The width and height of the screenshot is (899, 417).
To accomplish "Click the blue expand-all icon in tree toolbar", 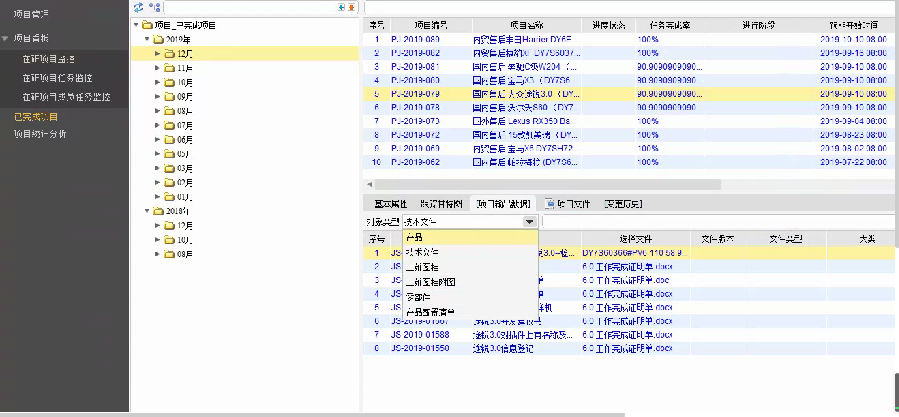I will pyautogui.click(x=342, y=7).
